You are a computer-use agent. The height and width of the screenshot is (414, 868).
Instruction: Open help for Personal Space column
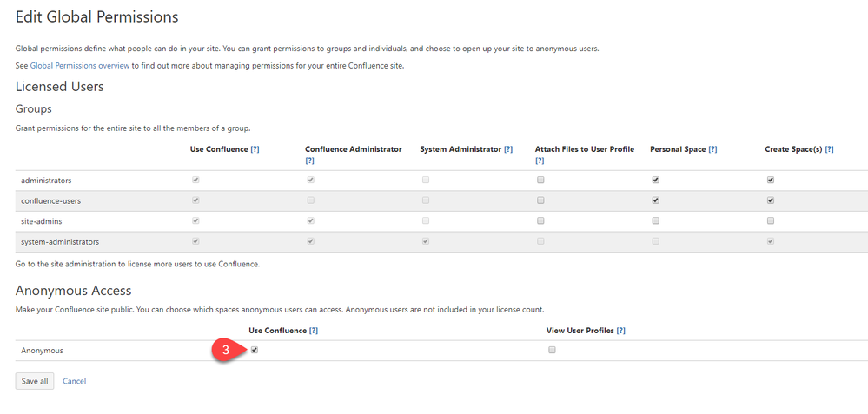click(x=712, y=149)
